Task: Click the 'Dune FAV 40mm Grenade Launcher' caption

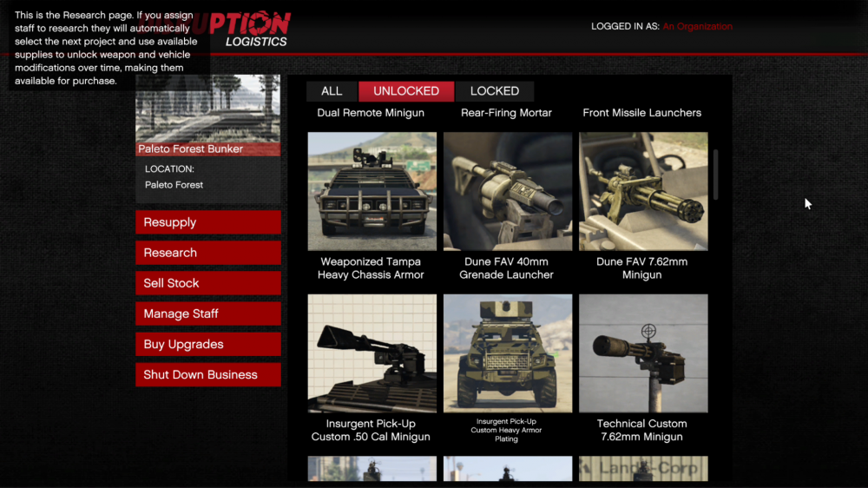Action: (x=507, y=268)
